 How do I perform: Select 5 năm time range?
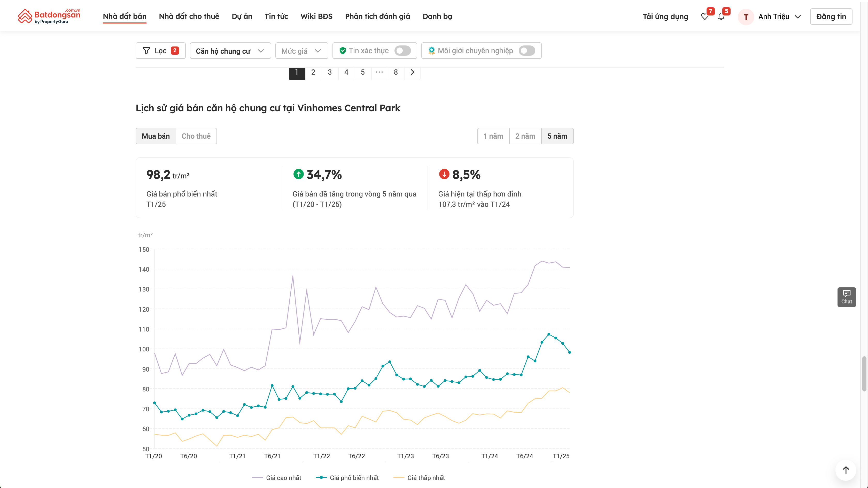point(557,136)
